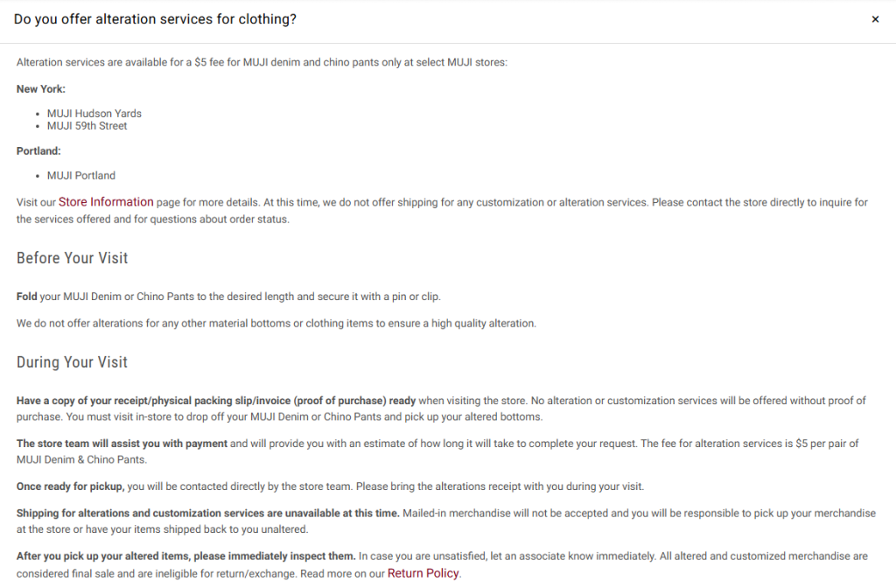
Task: Click the Before Your Visit heading
Action: pos(73,258)
